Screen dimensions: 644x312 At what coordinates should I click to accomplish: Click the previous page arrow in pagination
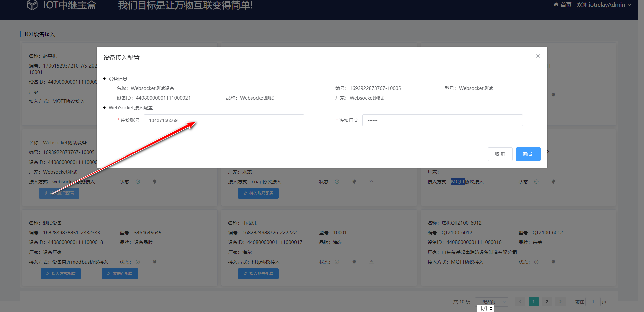click(x=520, y=302)
